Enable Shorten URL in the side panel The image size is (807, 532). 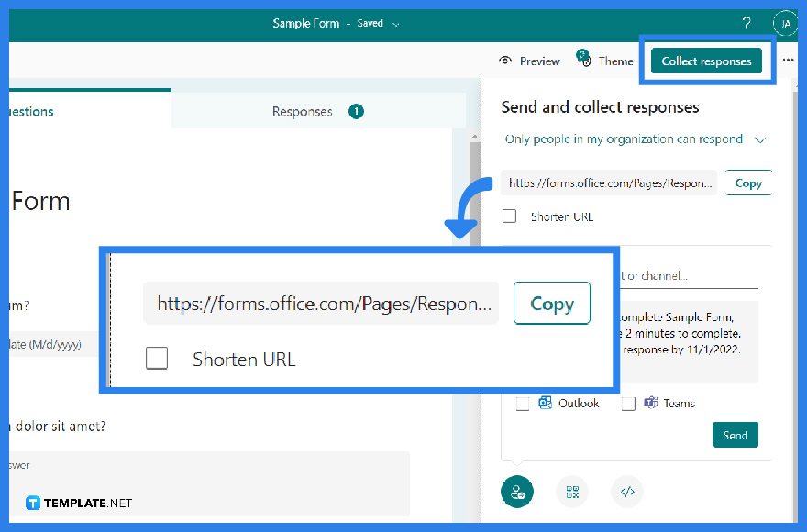click(x=510, y=216)
